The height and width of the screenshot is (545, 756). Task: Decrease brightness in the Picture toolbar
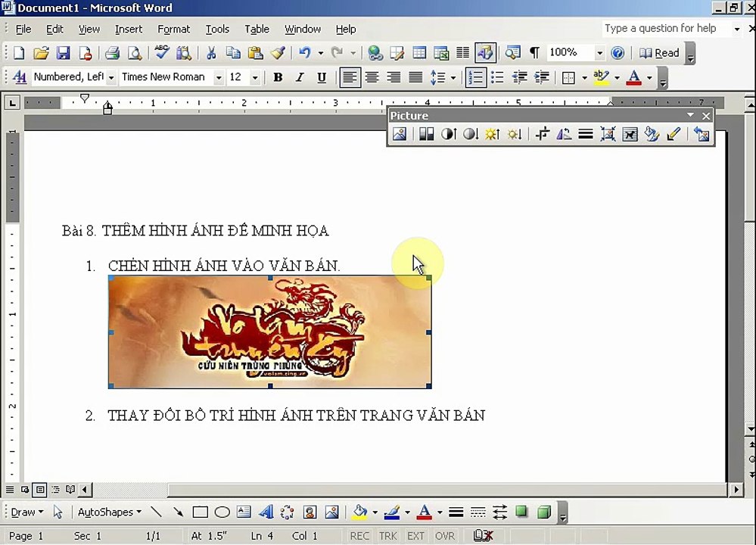coord(515,134)
